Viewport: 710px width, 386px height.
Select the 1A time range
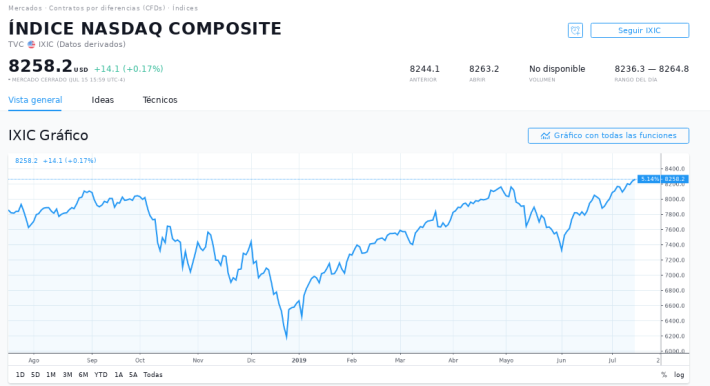tap(118, 375)
